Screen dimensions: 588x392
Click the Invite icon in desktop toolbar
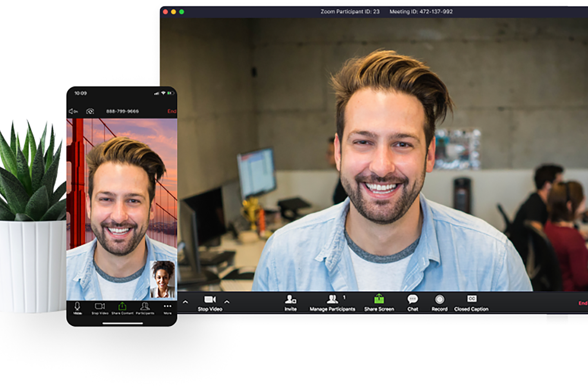coord(290,300)
